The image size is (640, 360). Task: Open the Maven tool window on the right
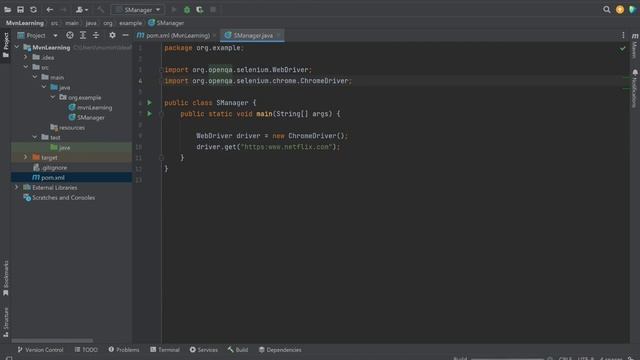click(x=635, y=46)
